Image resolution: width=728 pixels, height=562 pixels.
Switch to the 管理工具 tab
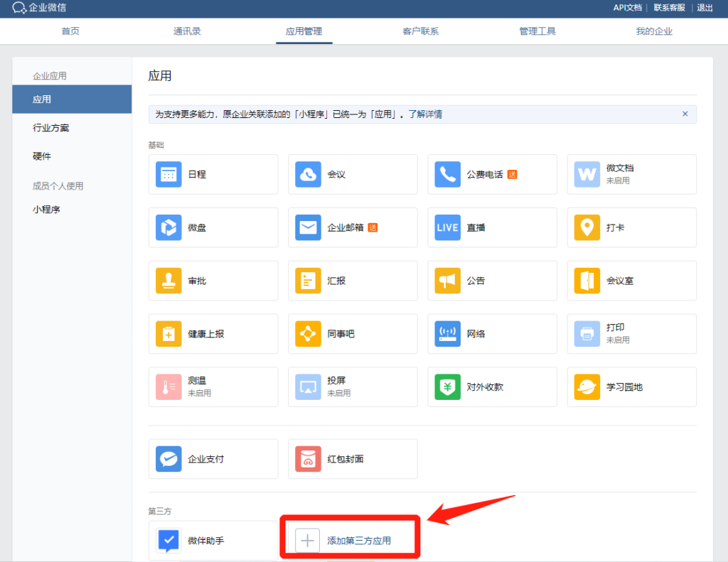(537, 31)
